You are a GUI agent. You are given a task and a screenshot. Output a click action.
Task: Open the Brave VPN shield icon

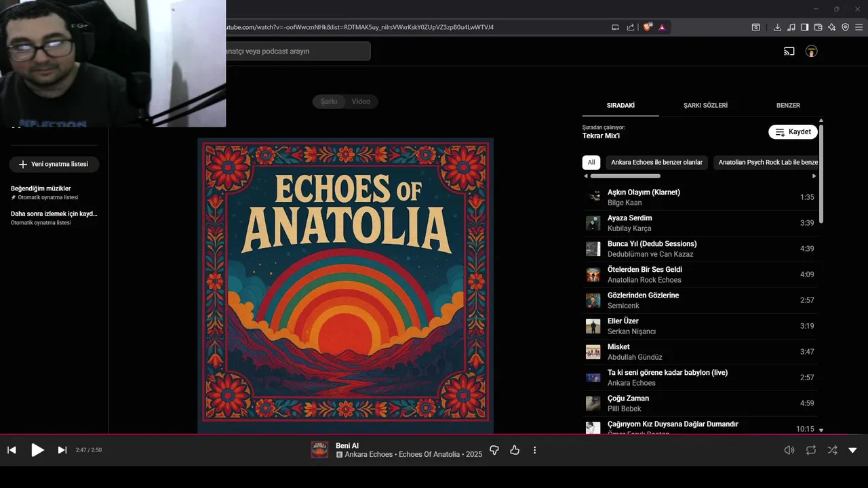(846, 27)
